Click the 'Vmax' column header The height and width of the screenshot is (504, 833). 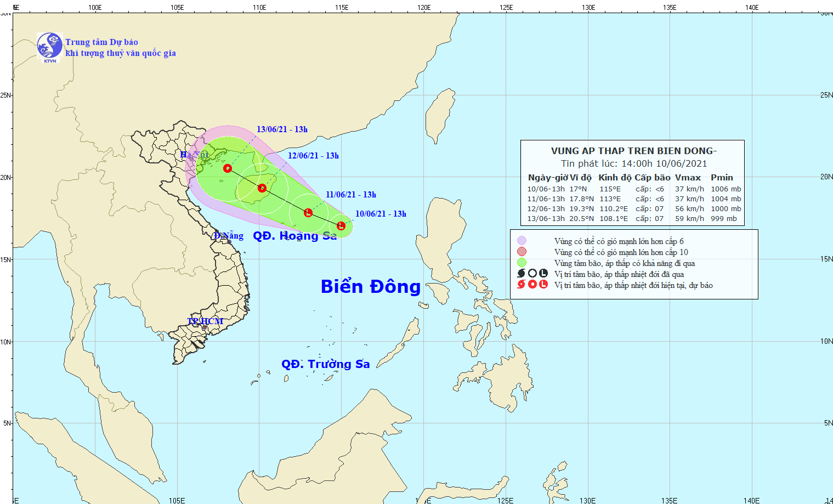[x=688, y=178]
